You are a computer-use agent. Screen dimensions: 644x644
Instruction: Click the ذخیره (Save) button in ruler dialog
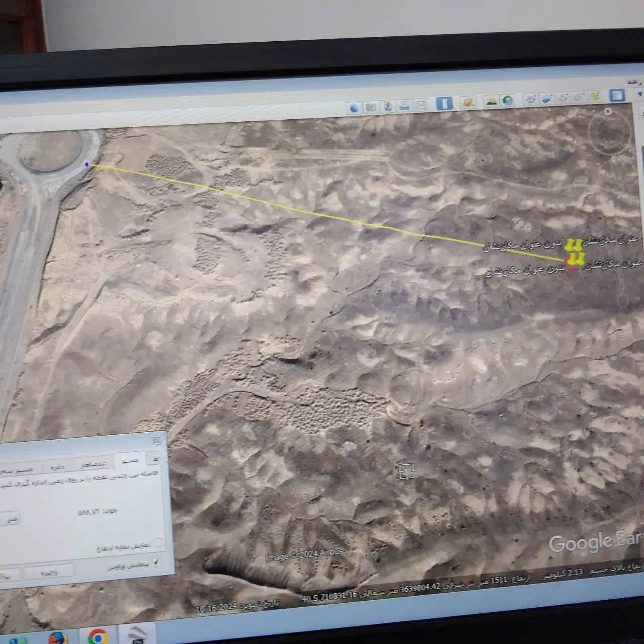tap(49, 572)
